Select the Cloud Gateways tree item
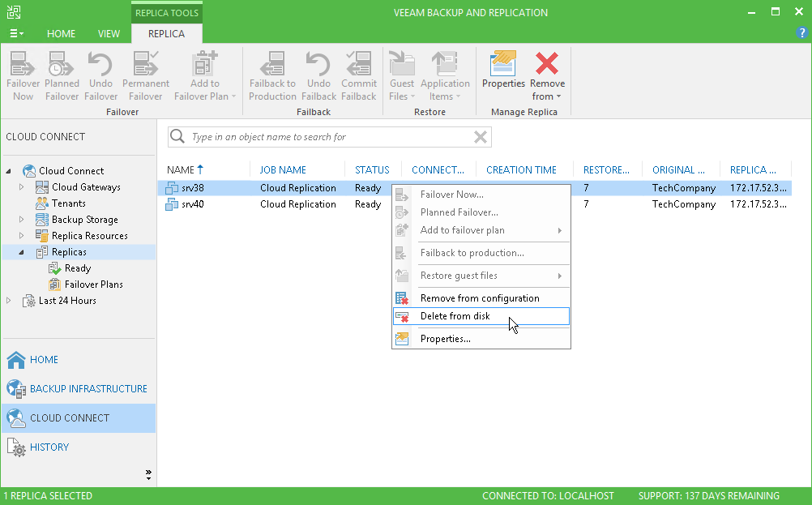 coord(86,187)
